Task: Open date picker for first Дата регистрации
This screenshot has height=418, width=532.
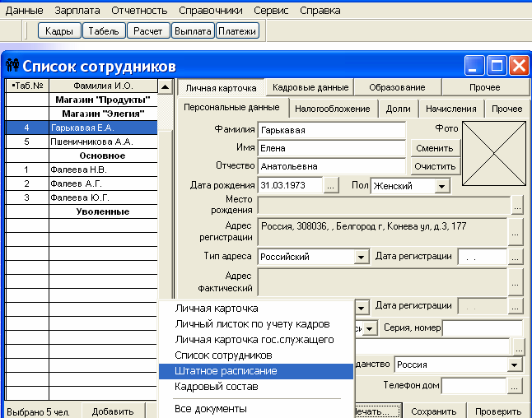Action: pyautogui.click(x=515, y=257)
